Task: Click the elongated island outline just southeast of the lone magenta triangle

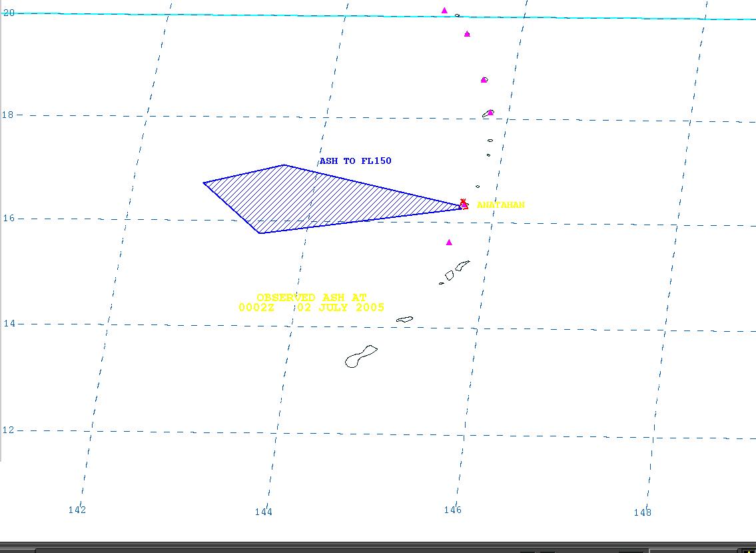Action: tap(462, 265)
